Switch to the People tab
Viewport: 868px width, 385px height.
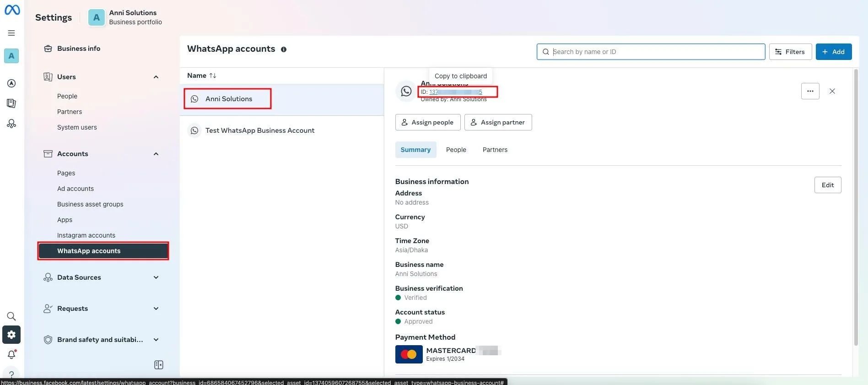point(456,150)
